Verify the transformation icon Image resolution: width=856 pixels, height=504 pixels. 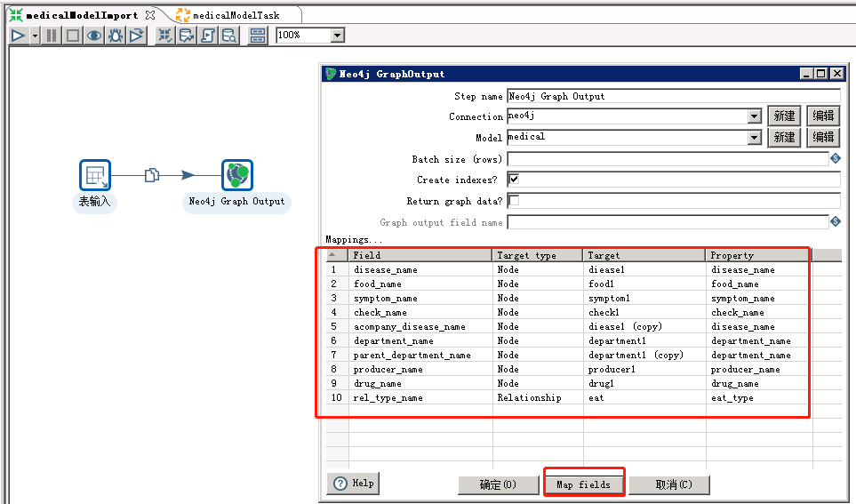tap(164, 36)
